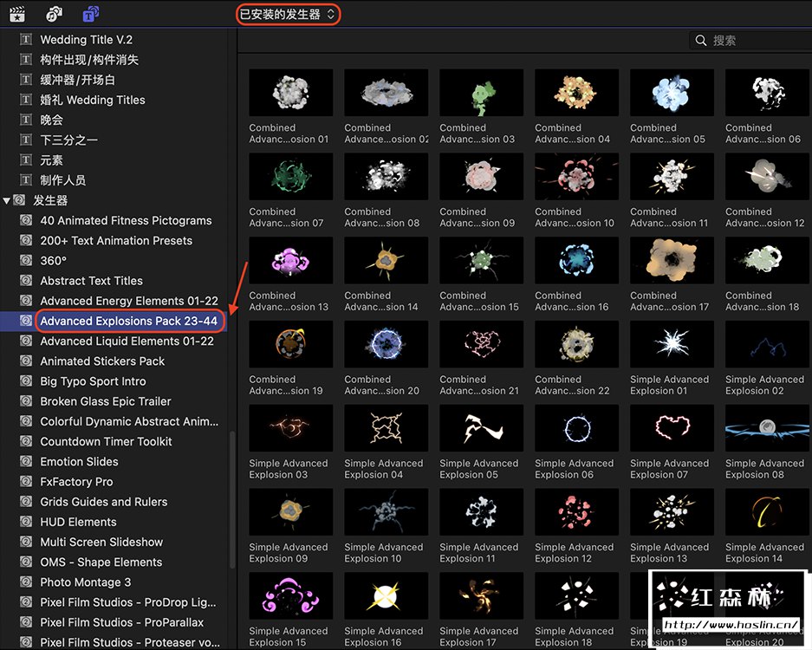Open the Titles and Generators sidebar icon
The width and height of the screenshot is (812, 650).
[91, 14]
